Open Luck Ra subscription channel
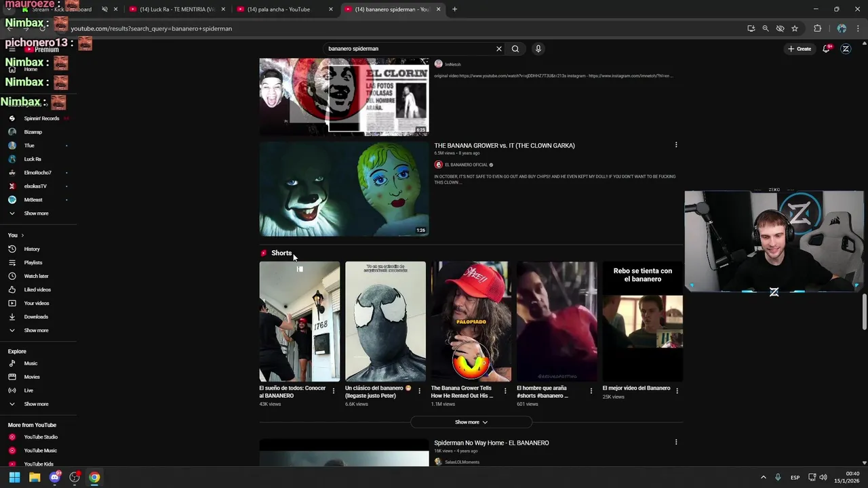Screen dimensions: 868x488 click(x=33, y=159)
